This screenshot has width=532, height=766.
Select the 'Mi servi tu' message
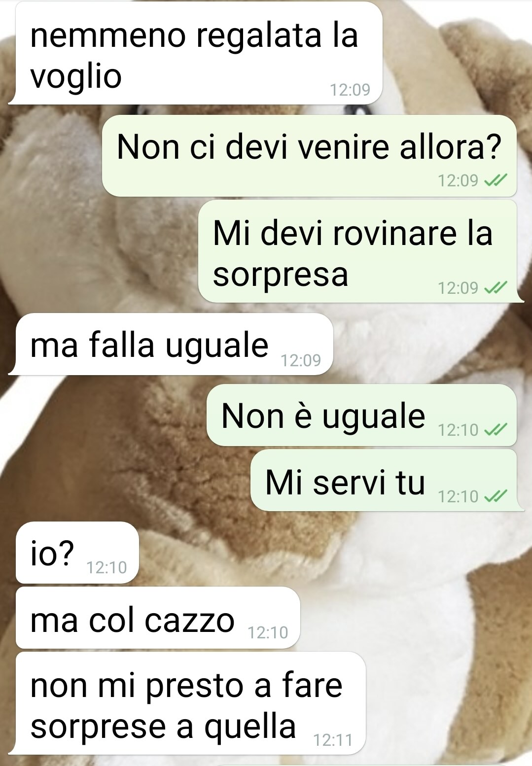click(x=386, y=480)
